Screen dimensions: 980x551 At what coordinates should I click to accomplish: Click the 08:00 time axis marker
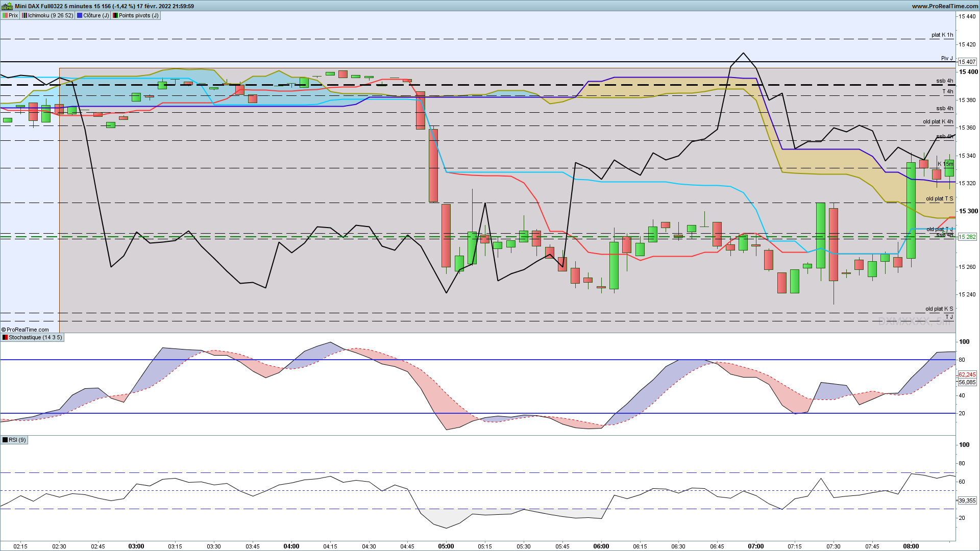pos(911,546)
